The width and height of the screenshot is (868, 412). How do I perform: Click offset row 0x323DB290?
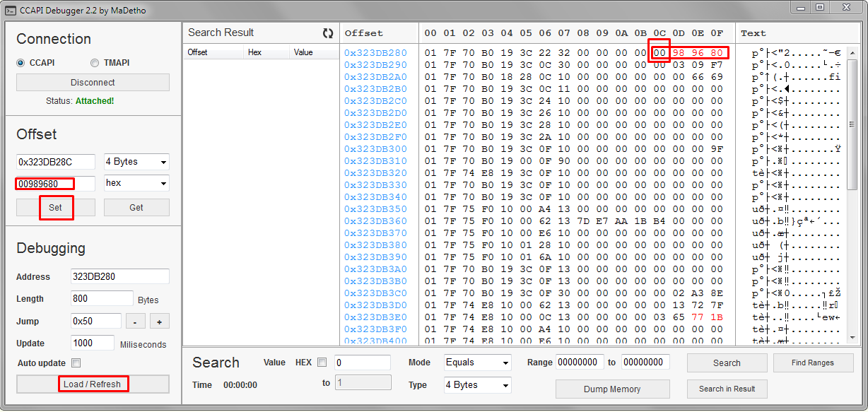[375, 64]
